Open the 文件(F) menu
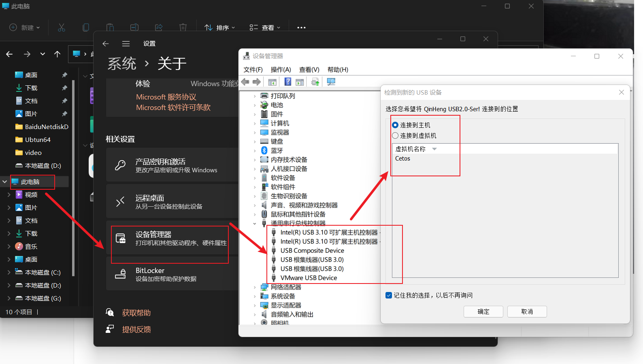This screenshot has width=643, height=364. point(253,70)
